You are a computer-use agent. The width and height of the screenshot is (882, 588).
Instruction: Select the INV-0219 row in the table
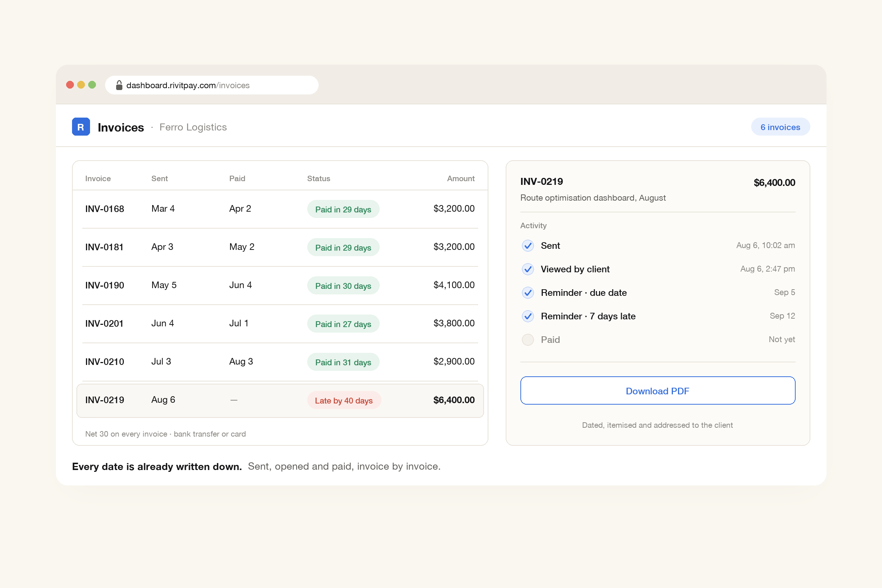pos(280,401)
